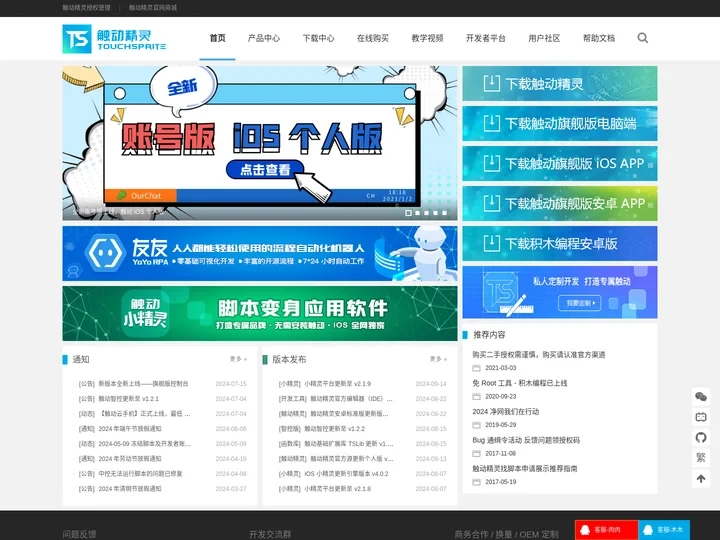Open recommended article 购买二手授权需谨慎
The image size is (720, 540).
(539, 355)
